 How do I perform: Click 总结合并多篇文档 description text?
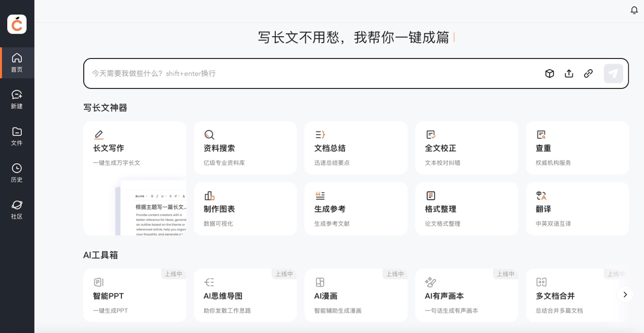tap(559, 311)
